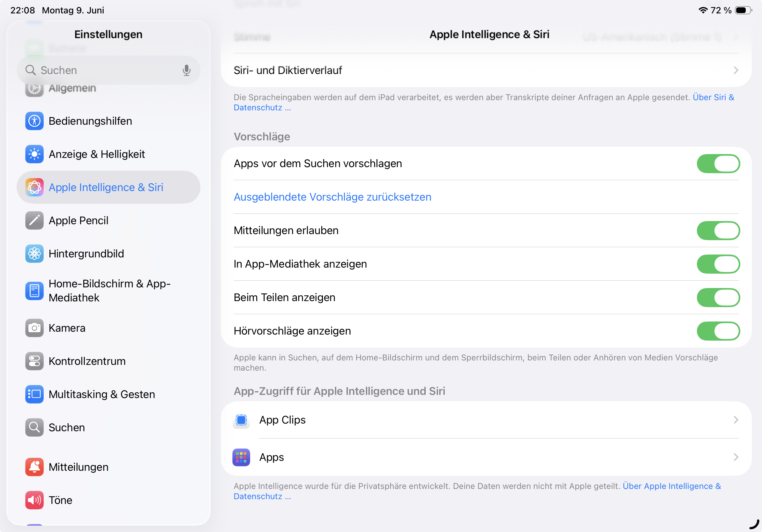Tap the Kamera icon
The image size is (762, 532).
34,328
